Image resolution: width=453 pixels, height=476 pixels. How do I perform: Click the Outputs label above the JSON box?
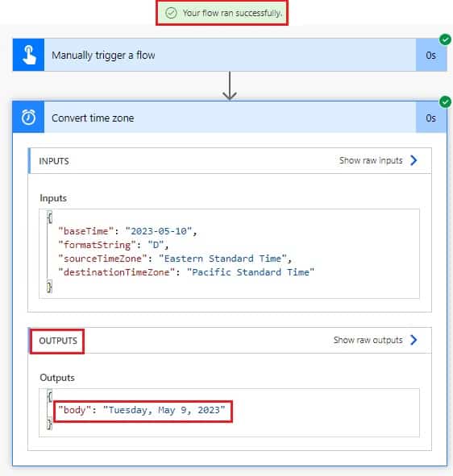click(57, 378)
